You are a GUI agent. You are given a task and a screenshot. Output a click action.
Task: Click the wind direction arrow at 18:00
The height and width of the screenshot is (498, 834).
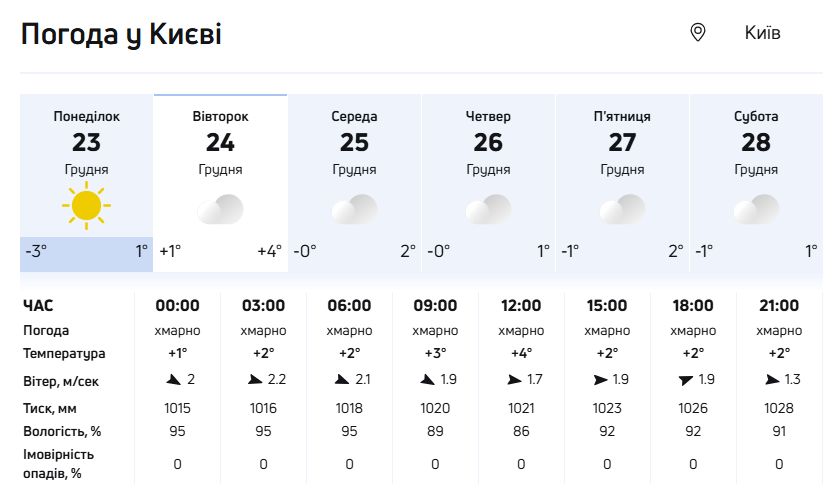pyautogui.click(x=685, y=380)
